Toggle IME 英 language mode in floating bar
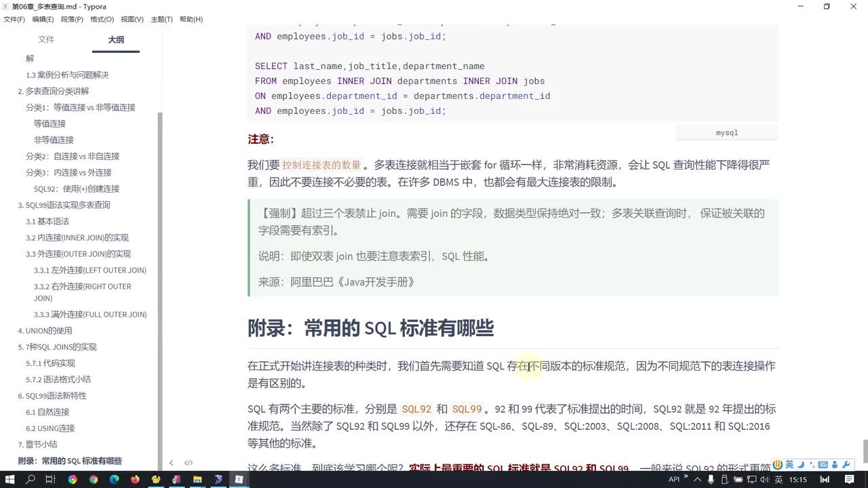868x488 pixels. click(x=789, y=464)
